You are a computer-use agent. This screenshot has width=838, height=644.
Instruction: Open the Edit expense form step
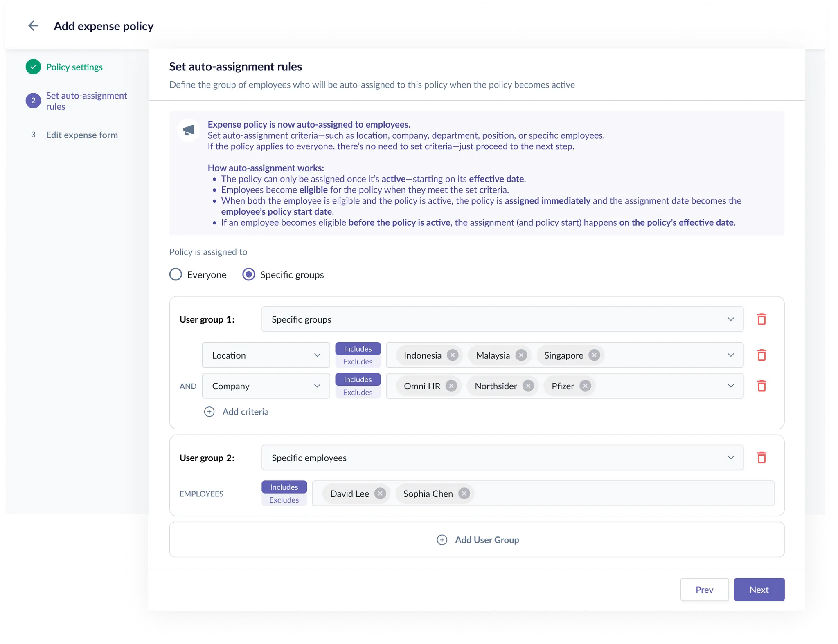pyautogui.click(x=82, y=135)
